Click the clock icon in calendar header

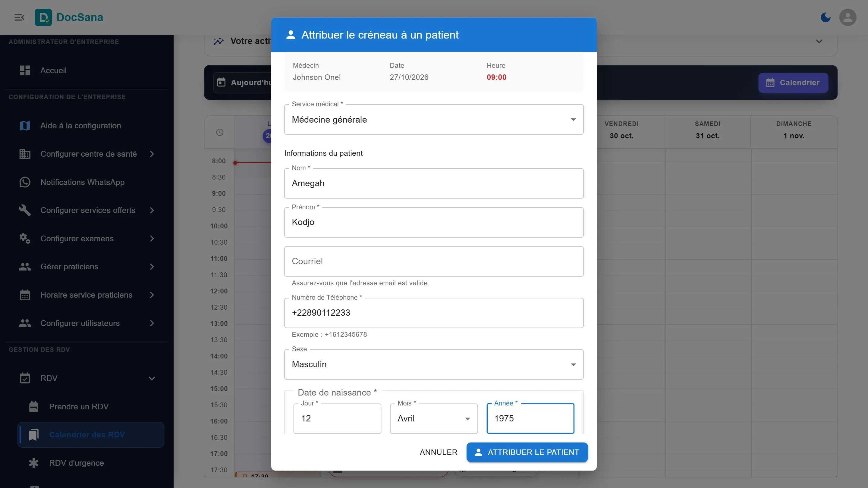pos(220,132)
